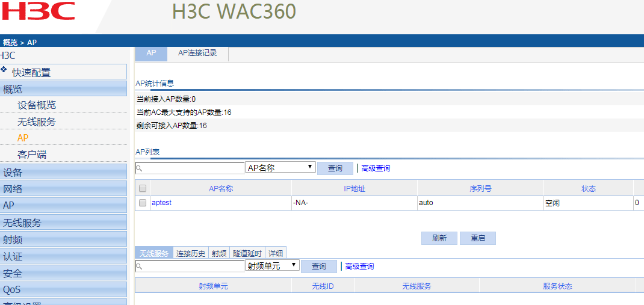Viewport: 644px width, 305px height.
Task: Click the 概览 > AP breadcrumb
Action: 20,42
